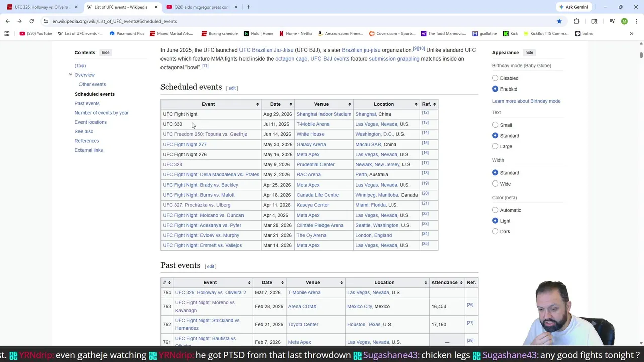This screenshot has width=644, height=362.
Task: Jump to Number of events by year
Action: tap(102, 113)
